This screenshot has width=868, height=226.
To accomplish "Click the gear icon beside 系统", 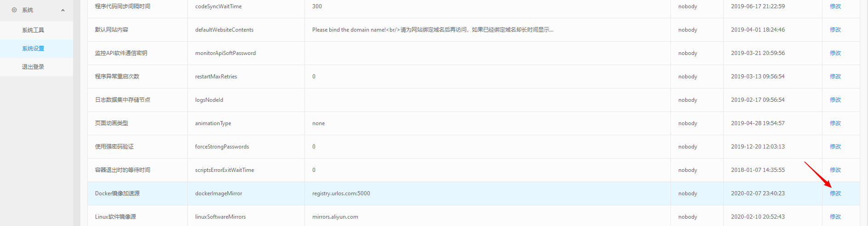I will coord(14,10).
